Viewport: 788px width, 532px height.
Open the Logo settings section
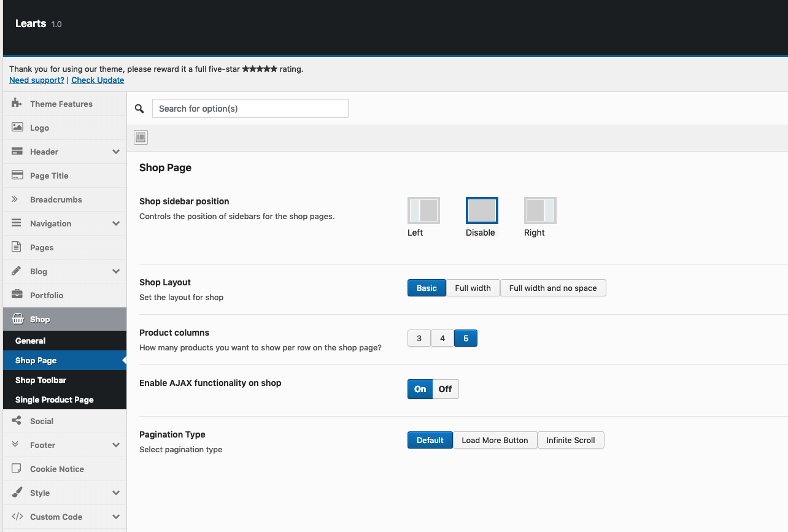coord(18,128)
